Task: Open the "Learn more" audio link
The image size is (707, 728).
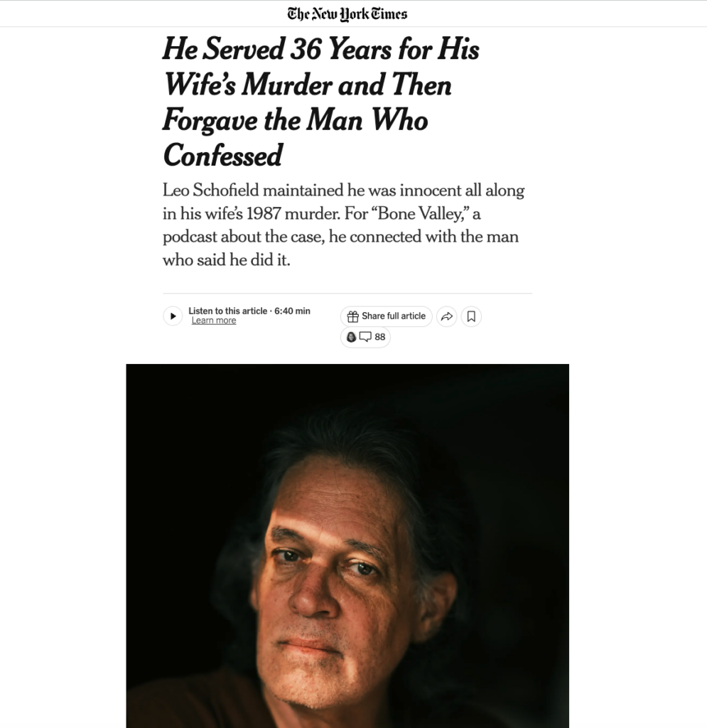Action: pos(214,321)
